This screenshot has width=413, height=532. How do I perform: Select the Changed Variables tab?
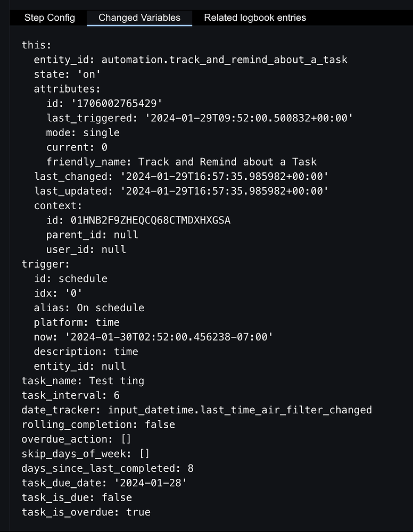click(x=139, y=18)
